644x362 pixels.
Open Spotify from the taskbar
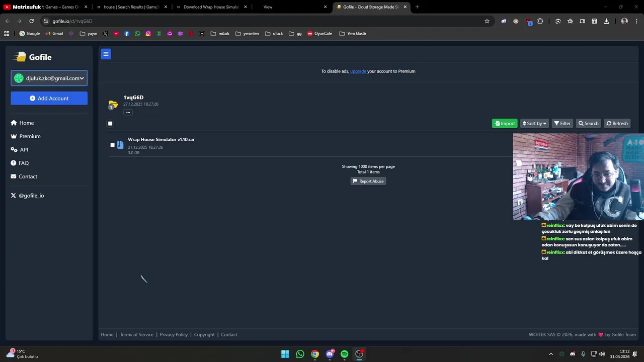point(344,354)
